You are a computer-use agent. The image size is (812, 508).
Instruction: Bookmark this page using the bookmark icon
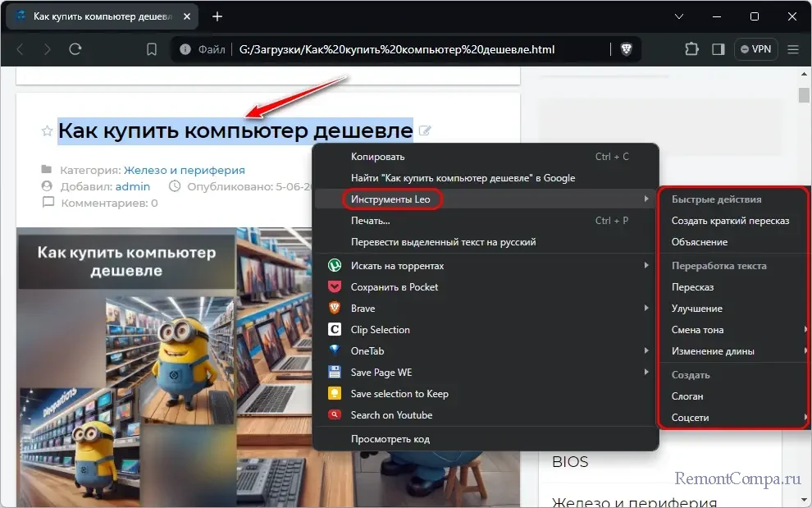[x=151, y=49]
